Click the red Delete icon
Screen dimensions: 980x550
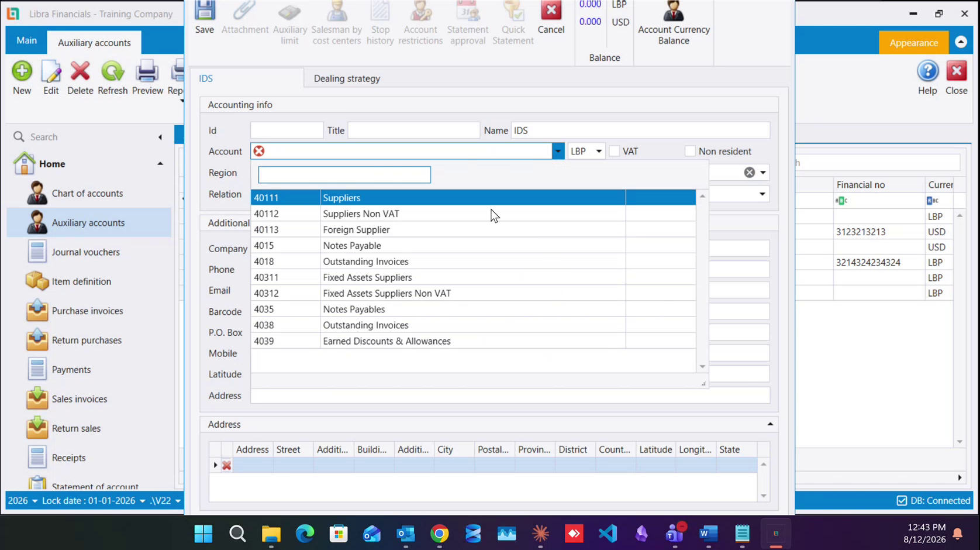(80, 71)
